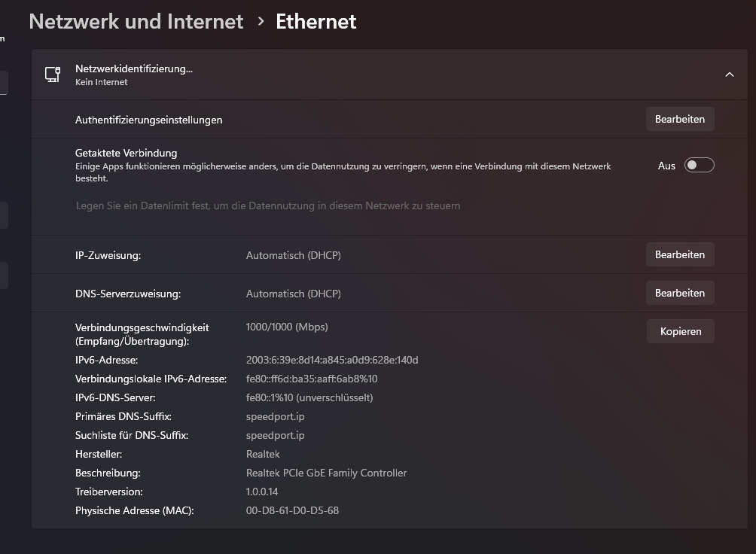Edit the IP-Zuweisung setting

pyautogui.click(x=679, y=254)
